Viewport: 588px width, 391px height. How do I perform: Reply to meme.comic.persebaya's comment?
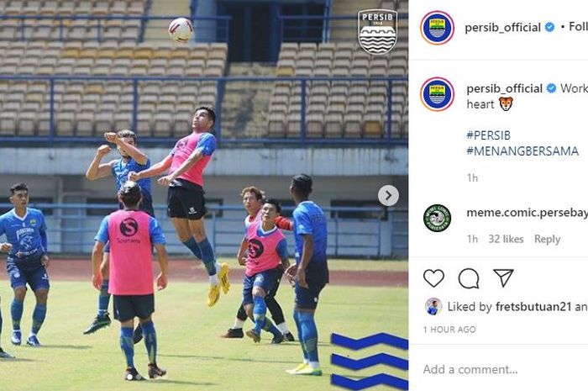pos(547,239)
